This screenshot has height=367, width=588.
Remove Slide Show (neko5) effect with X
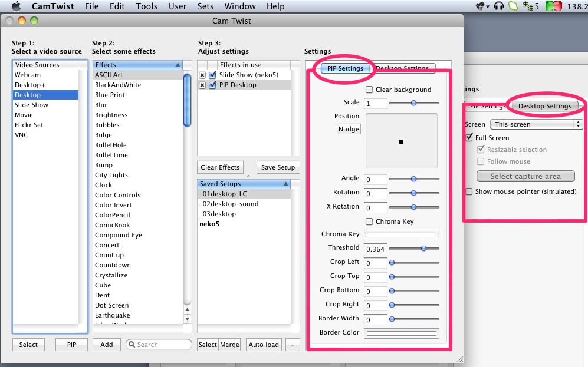pos(202,75)
